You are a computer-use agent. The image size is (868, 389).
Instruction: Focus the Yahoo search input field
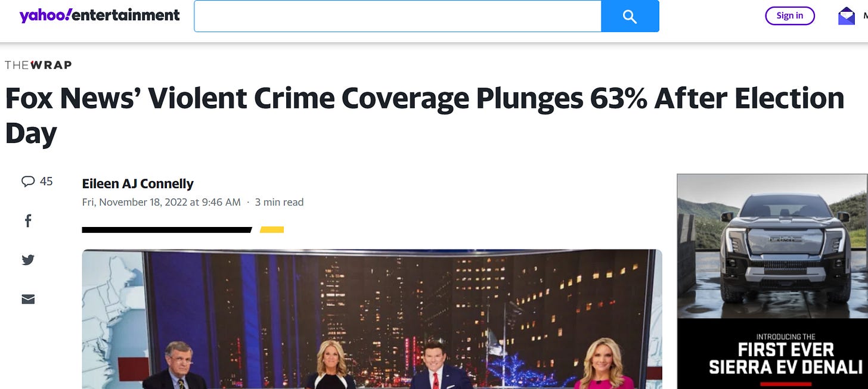click(x=398, y=16)
